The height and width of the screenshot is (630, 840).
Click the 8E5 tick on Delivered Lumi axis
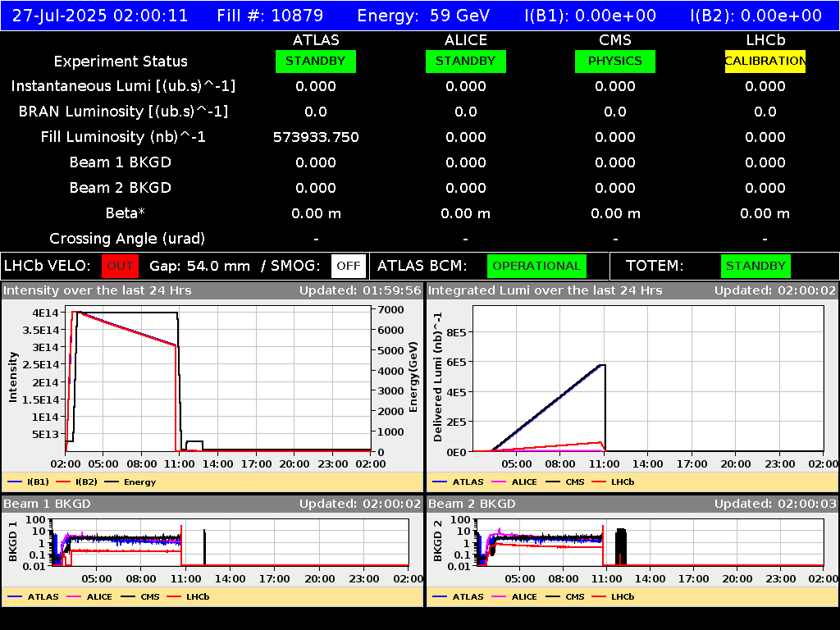[456, 332]
